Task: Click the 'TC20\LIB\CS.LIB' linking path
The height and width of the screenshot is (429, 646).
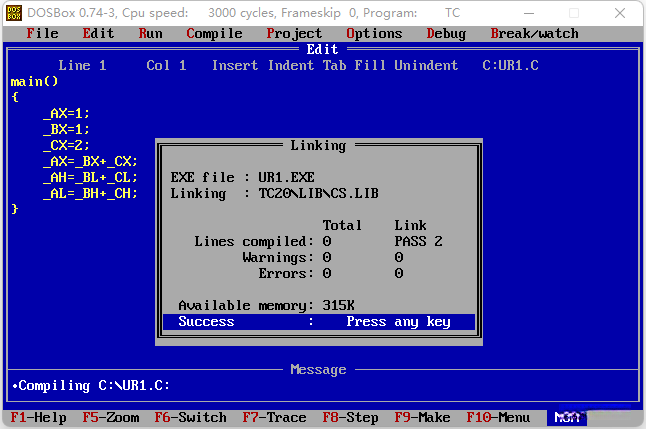Action: click(318, 194)
